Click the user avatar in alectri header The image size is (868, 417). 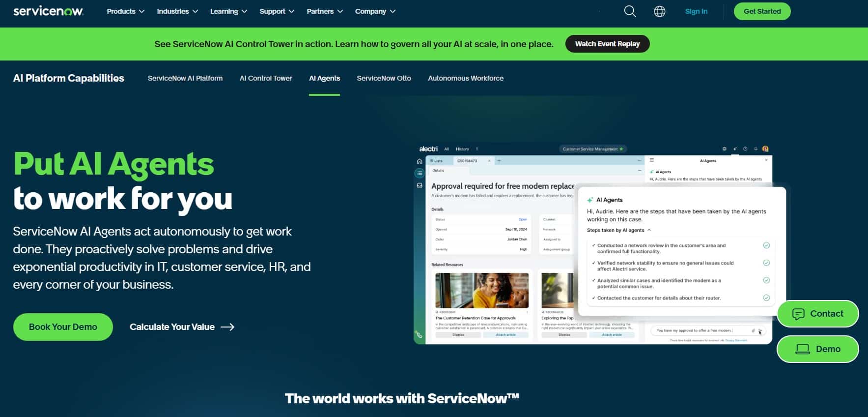[765, 149]
